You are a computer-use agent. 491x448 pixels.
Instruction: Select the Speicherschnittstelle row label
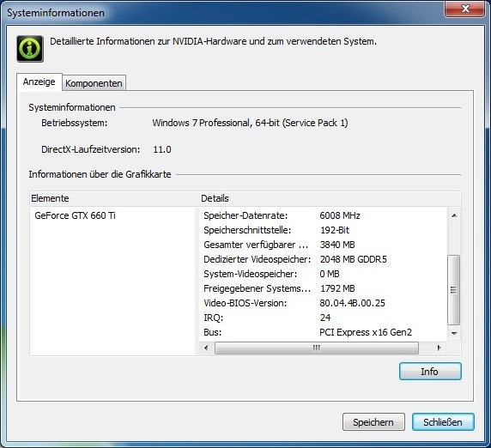pos(247,230)
